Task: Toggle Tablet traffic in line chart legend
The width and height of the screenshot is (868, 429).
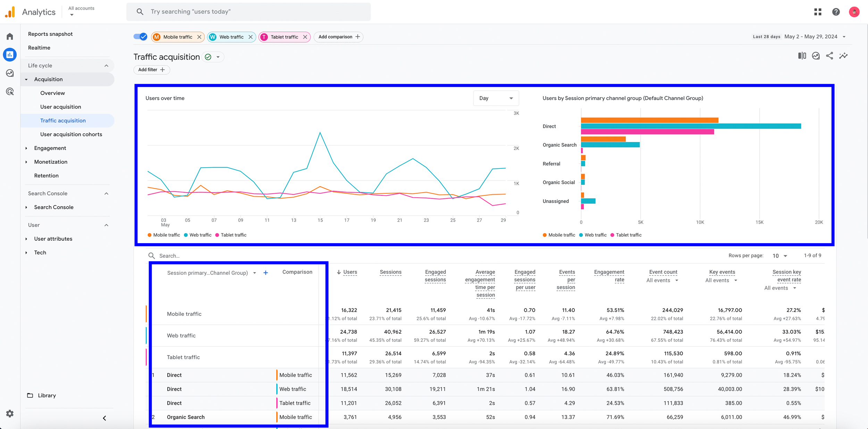Action: (231, 235)
